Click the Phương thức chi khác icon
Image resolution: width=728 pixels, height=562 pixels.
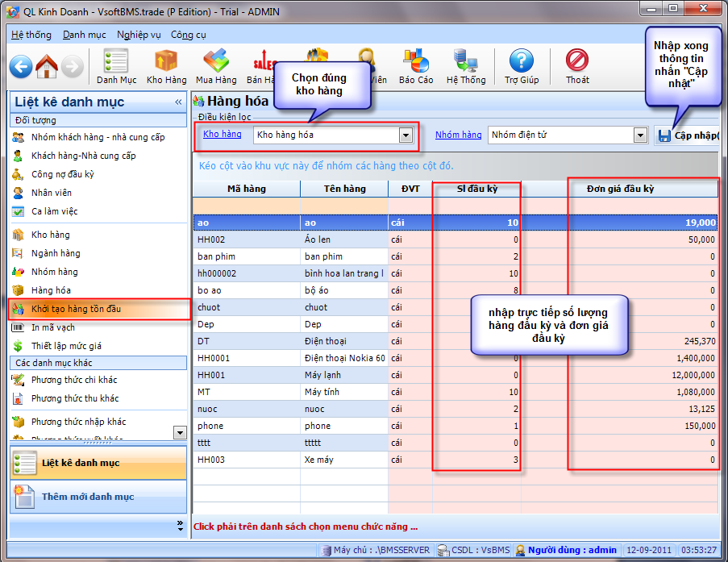pyautogui.click(x=18, y=380)
